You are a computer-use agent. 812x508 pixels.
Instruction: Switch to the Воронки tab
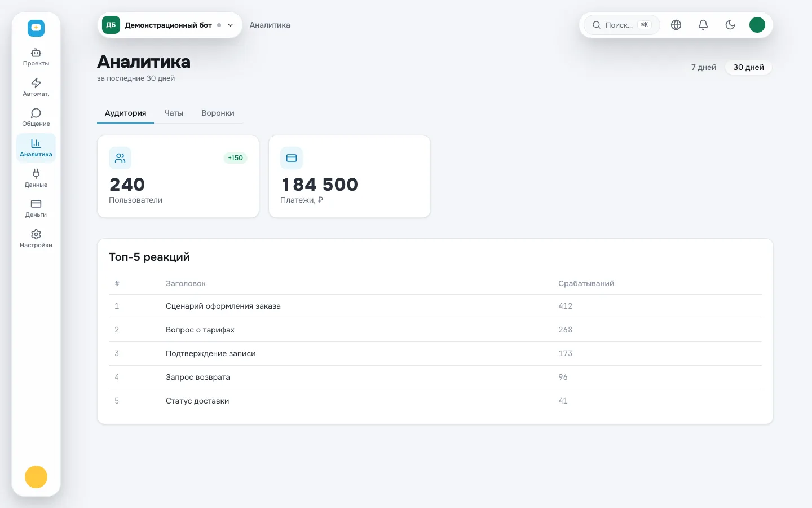pos(218,113)
